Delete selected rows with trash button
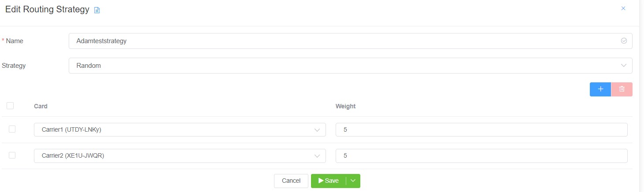 (x=622, y=89)
